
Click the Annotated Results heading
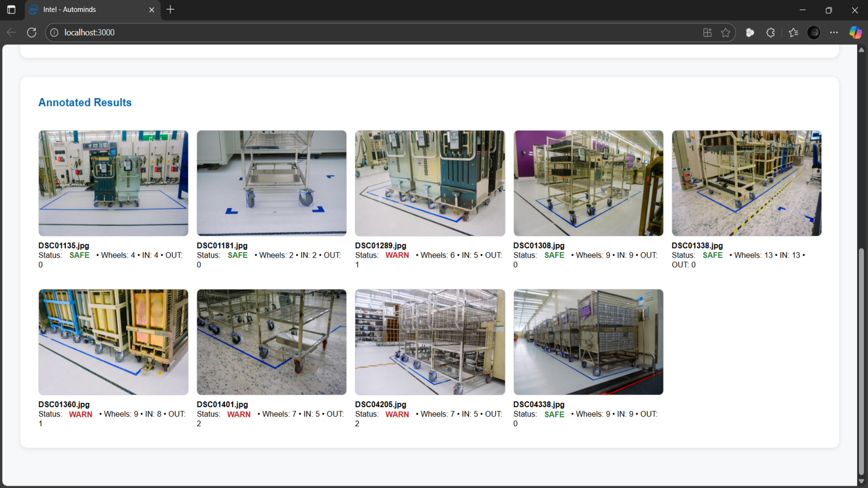pos(85,102)
